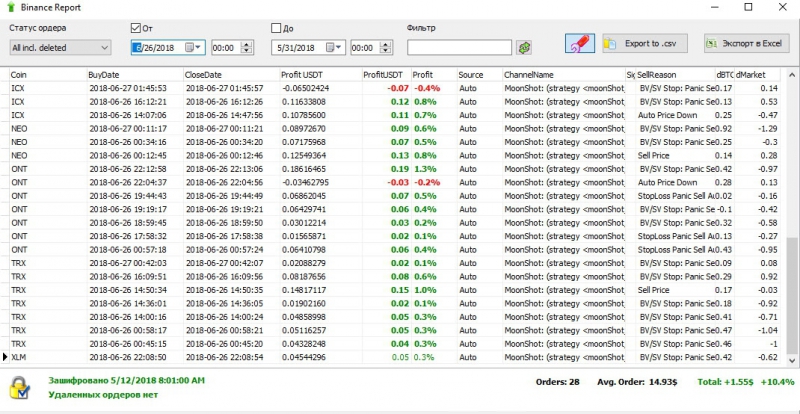
Task: Sort by dMarket column header
Action: pyautogui.click(x=757, y=75)
